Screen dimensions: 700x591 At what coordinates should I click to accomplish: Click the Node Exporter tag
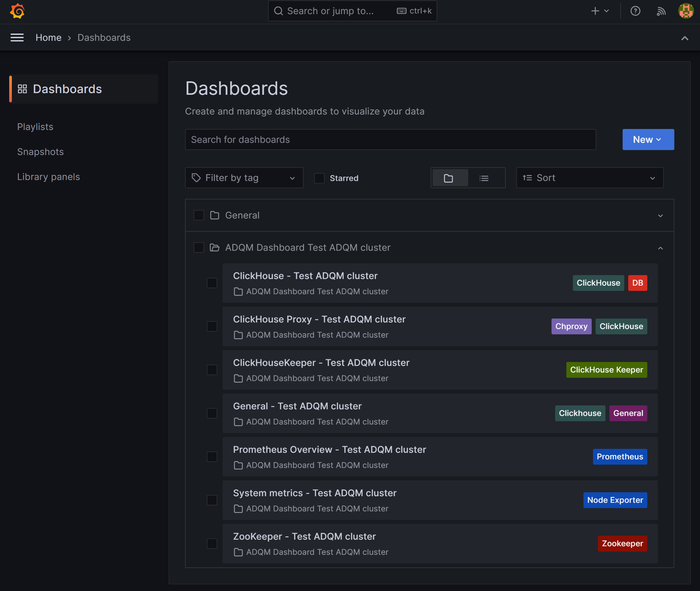coord(615,500)
